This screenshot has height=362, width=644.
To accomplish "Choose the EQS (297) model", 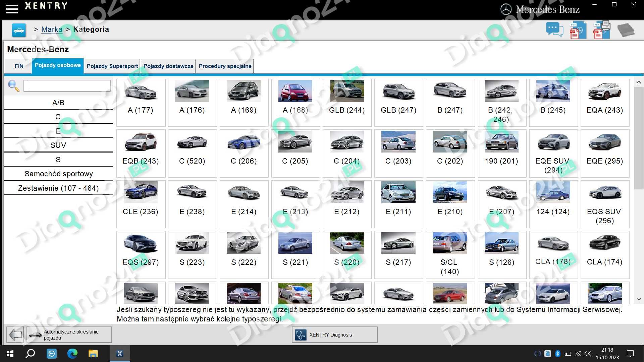I will (141, 255).
